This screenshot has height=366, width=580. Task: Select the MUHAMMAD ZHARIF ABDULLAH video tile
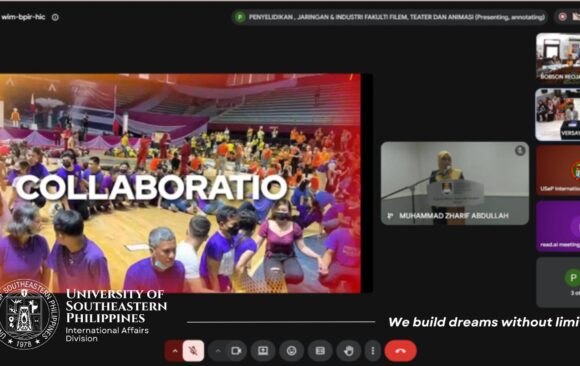[x=455, y=183]
